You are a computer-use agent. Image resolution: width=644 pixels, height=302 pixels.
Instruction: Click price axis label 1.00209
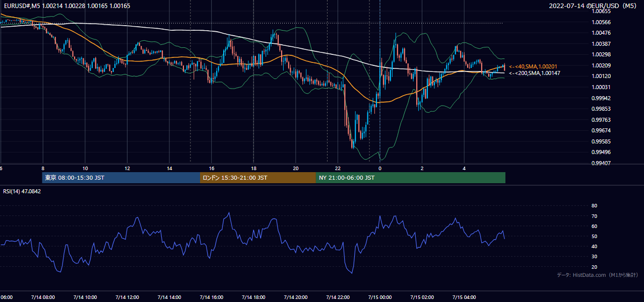pyautogui.click(x=601, y=65)
